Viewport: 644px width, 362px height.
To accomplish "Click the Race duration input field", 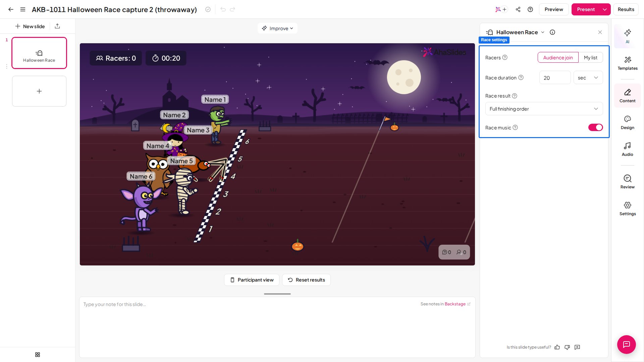I will 555,78.
